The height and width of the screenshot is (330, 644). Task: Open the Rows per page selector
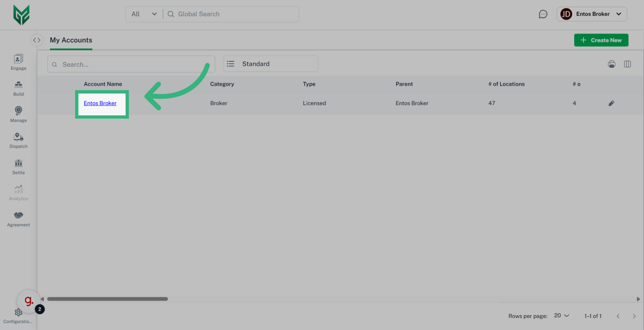coord(561,315)
